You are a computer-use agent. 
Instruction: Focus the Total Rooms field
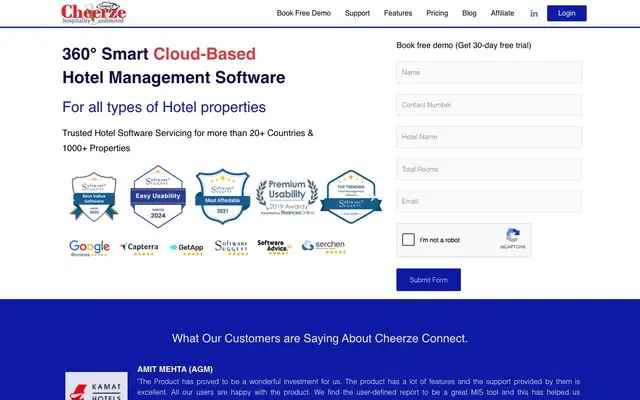[x=489, y=169]
